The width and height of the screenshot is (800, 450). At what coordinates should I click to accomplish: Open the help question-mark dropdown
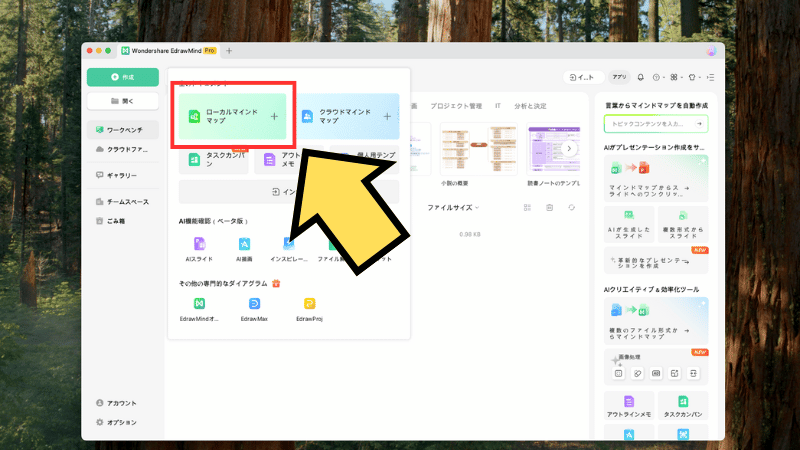[x=658, y=77]
